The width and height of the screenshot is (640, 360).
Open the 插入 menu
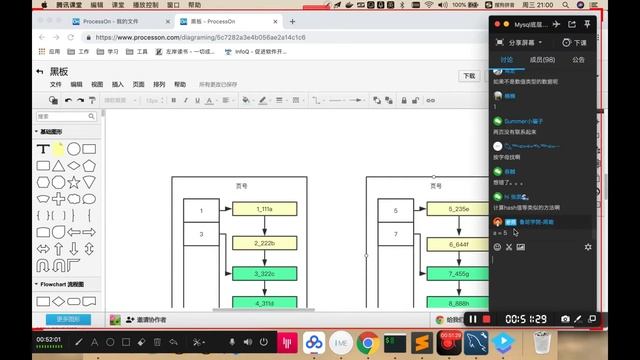pyautogui.click(x=118, y=84)
